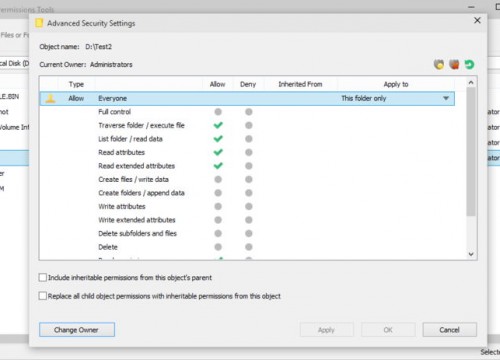
Task: Click the permissions list vertical scrollbar thumb
Action: 471,152
